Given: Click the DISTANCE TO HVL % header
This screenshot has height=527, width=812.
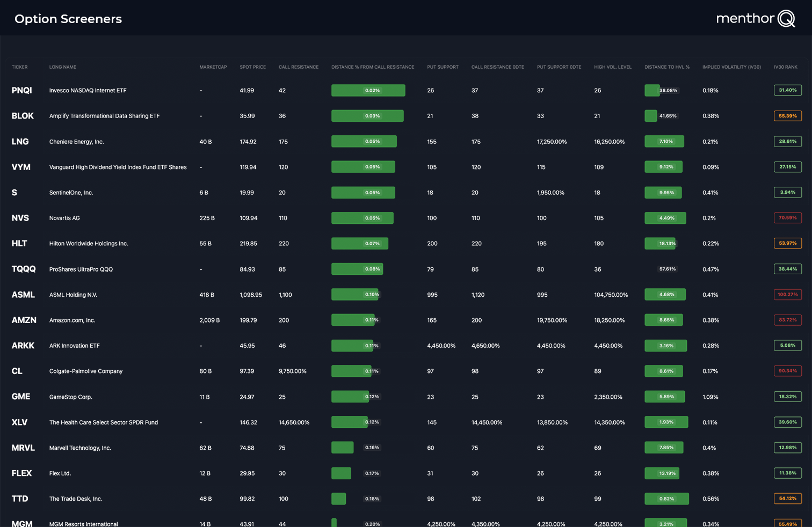Looking at the screenshot, I should (x=667, y=67).
